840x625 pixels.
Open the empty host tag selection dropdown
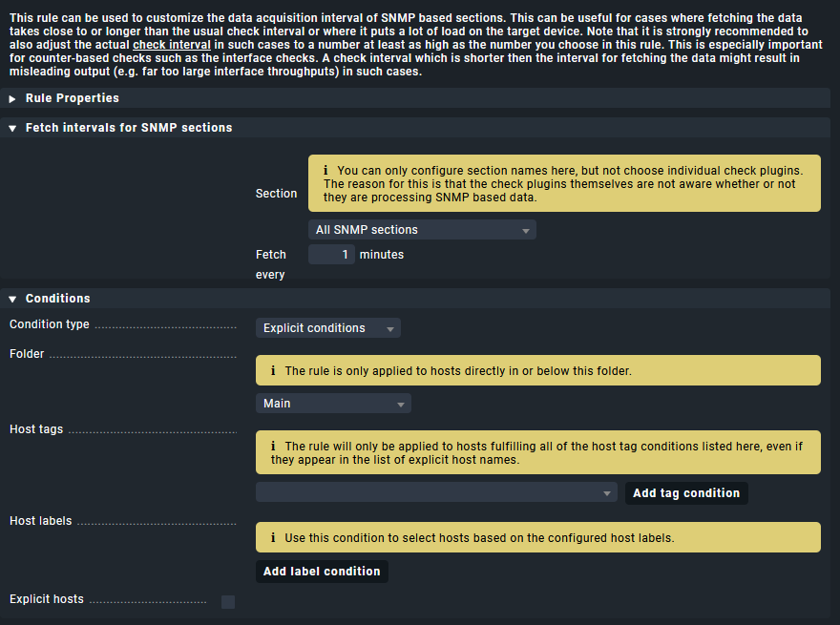[x=436, y=492]
